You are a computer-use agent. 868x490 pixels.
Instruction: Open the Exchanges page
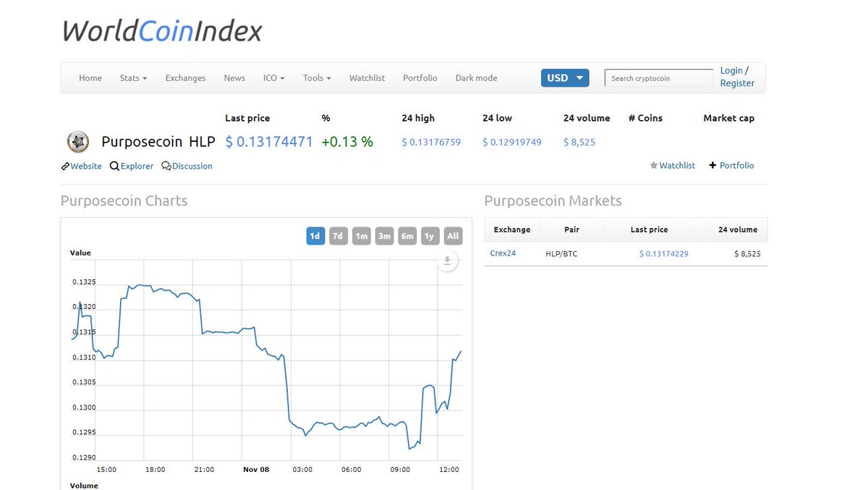coord(185,78)
